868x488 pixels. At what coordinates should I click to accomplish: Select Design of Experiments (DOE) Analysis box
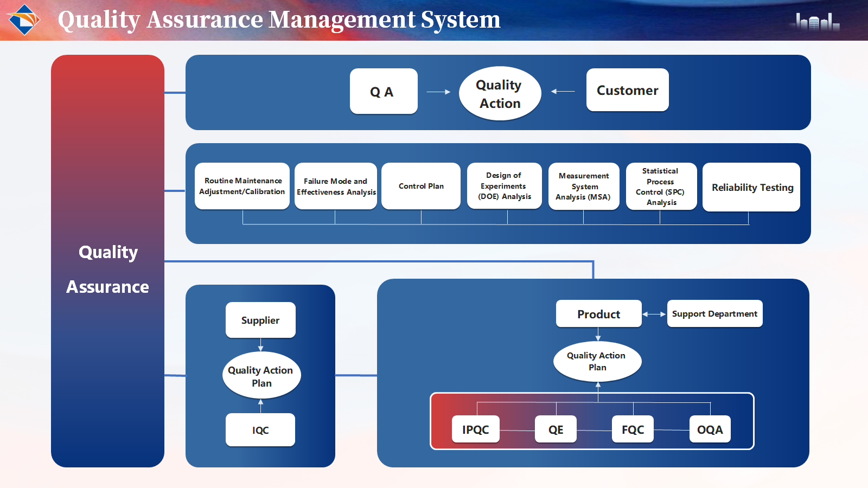point(505,186)
